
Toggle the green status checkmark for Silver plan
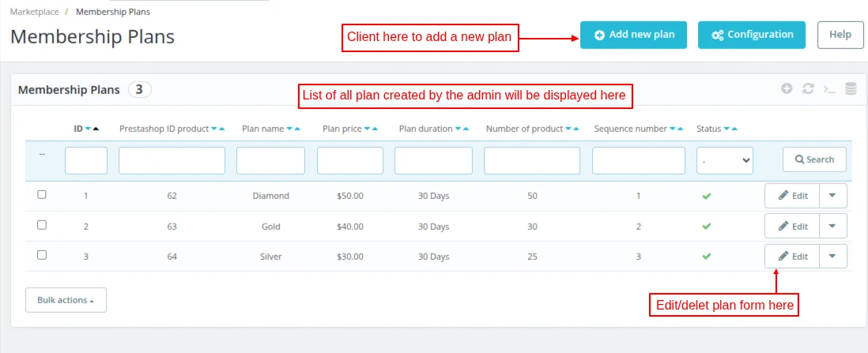point(707,257)
